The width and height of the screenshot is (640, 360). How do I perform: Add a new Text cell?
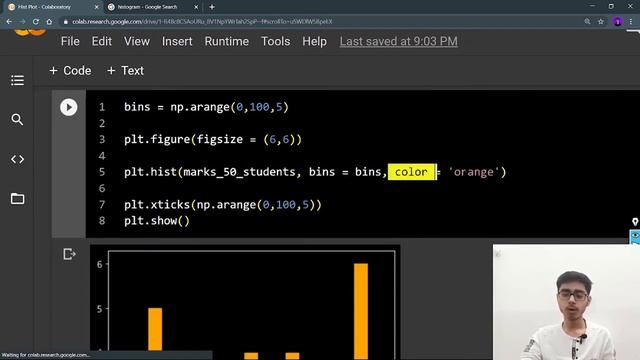(125, 71)
